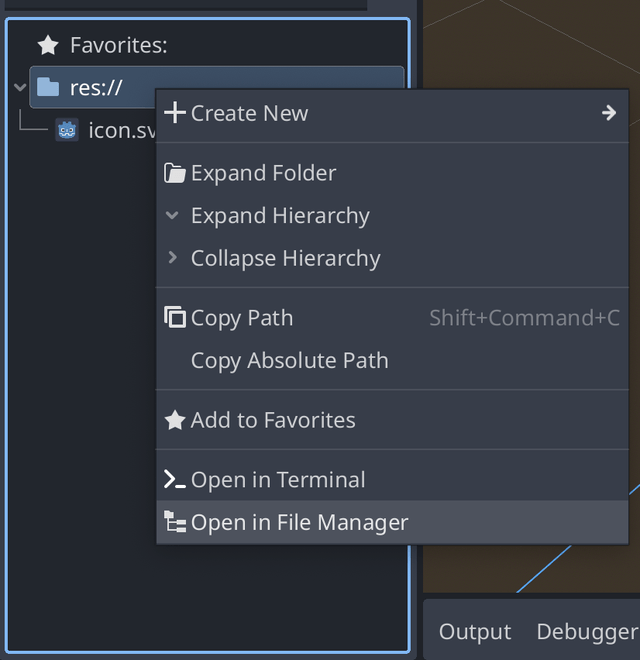Viewport: 640px width, 660px height.
Task: Click the Copy Path icon
Action: coord(175,318)
